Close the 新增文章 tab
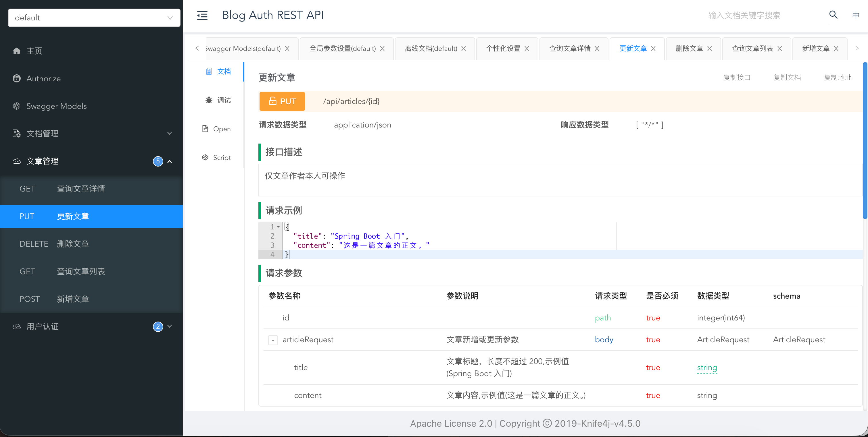 tap(836, 49)
